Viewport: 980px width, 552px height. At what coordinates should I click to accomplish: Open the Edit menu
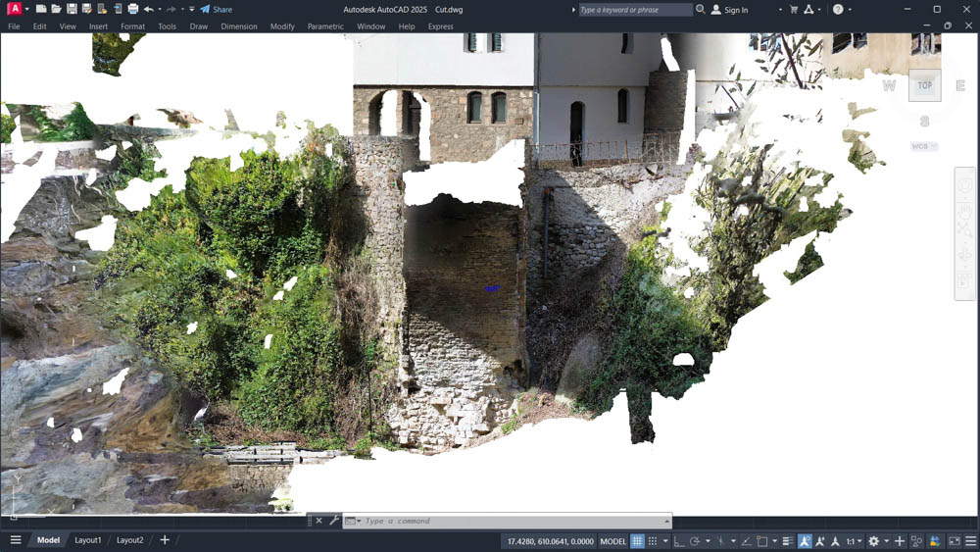(x=40, y=26)
